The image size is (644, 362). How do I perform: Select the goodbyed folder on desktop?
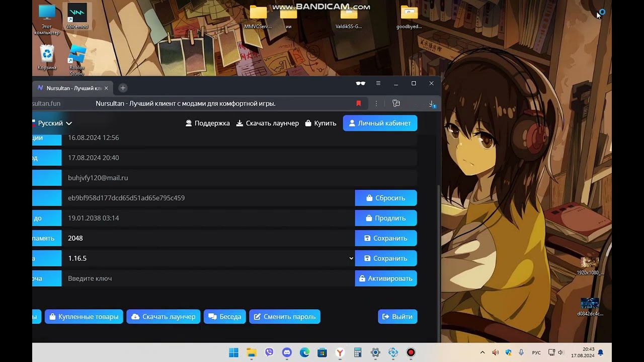409,17
